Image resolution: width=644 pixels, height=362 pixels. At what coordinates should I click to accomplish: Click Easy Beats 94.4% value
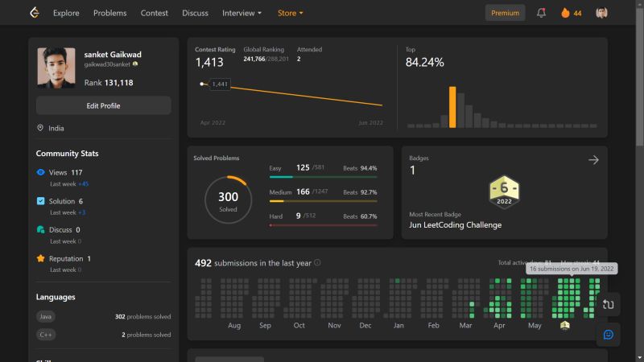coord(369,168)
